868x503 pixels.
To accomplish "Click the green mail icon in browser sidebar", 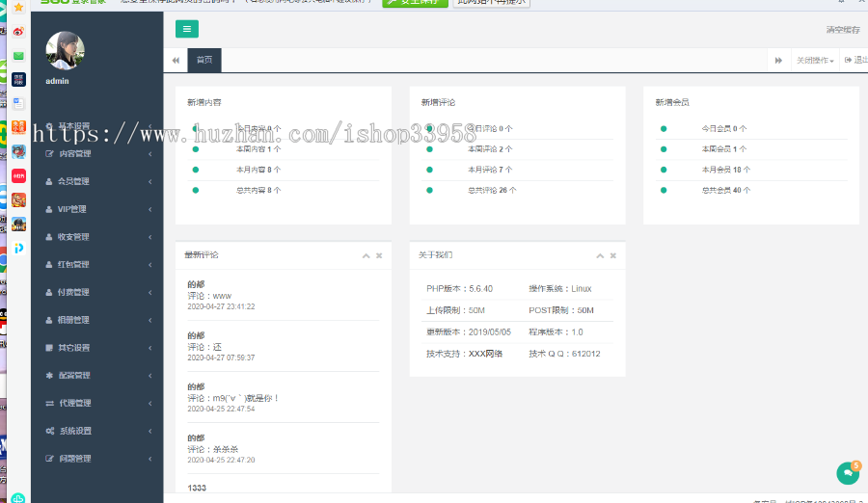I will click(17, 56).
